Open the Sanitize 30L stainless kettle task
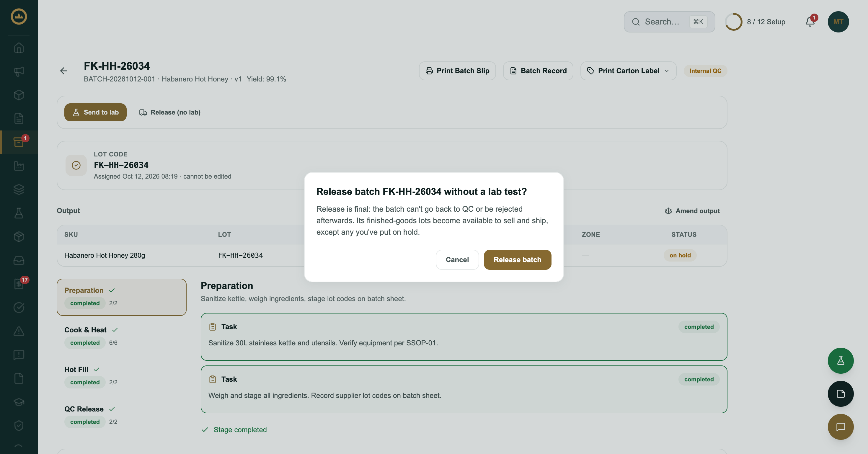This screenshot has height=454, width=868. (464, 337)
